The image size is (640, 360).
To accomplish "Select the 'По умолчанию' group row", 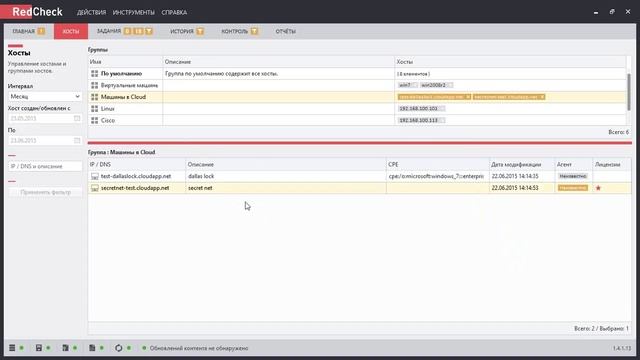I will click(357, 74).
